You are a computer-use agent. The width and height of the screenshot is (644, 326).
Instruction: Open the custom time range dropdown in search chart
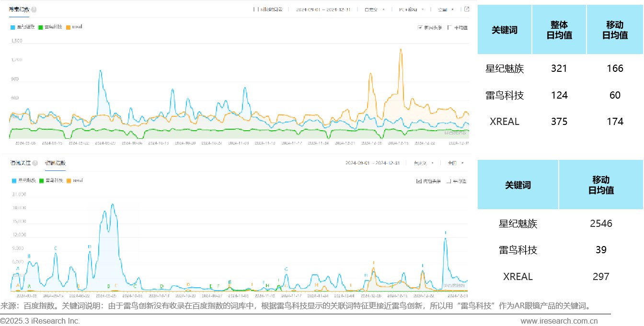(374, 9)
